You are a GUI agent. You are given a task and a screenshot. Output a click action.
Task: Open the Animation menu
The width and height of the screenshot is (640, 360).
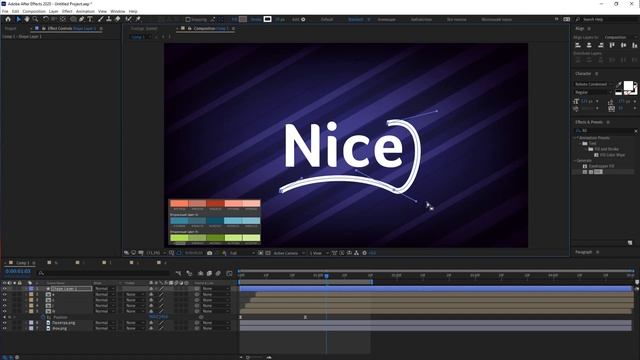point(85,11)
